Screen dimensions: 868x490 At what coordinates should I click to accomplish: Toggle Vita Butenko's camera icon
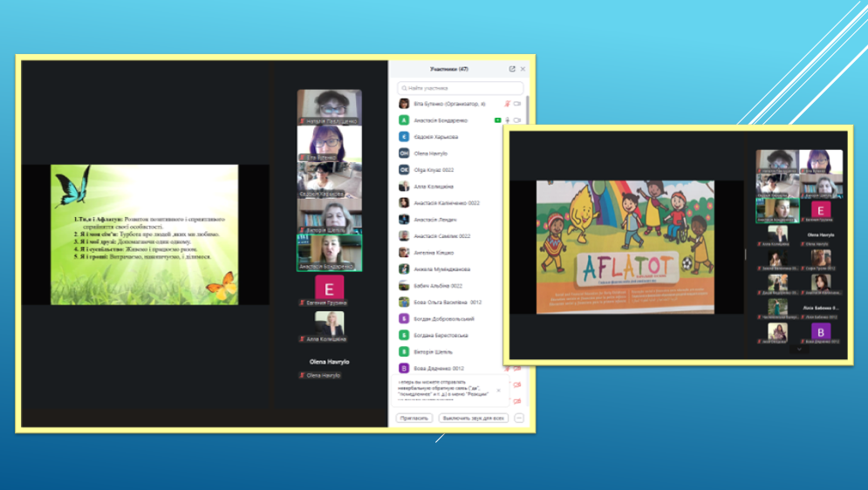[x=517, y=104]
